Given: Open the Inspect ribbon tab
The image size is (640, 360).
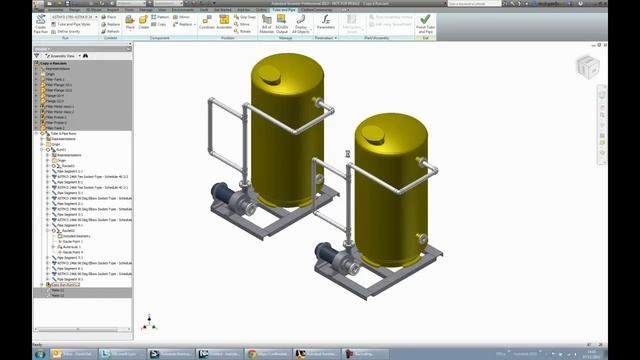Looking at the screenshot, I should point(113,9).
